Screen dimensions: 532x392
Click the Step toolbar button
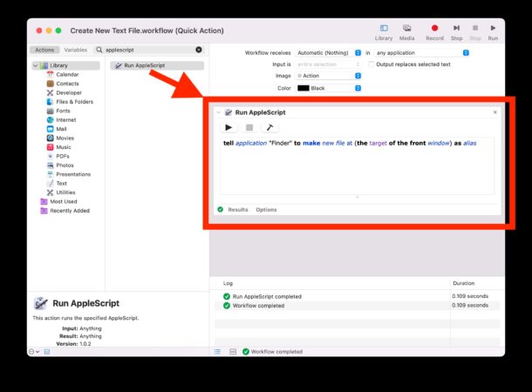456,31
